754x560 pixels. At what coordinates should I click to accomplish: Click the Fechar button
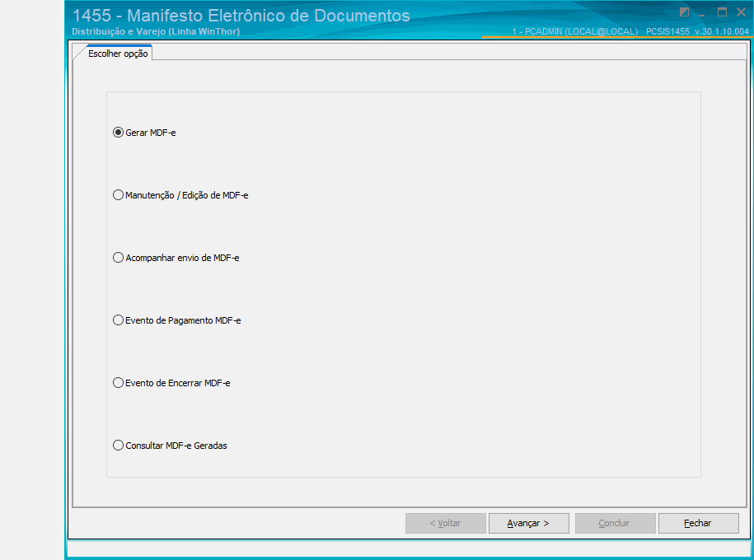698,523
